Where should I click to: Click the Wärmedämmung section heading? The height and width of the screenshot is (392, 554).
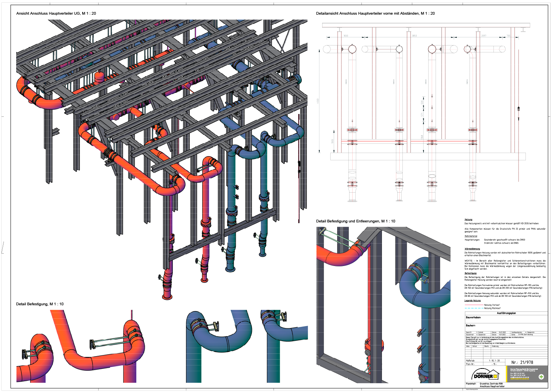pos(472,249)
